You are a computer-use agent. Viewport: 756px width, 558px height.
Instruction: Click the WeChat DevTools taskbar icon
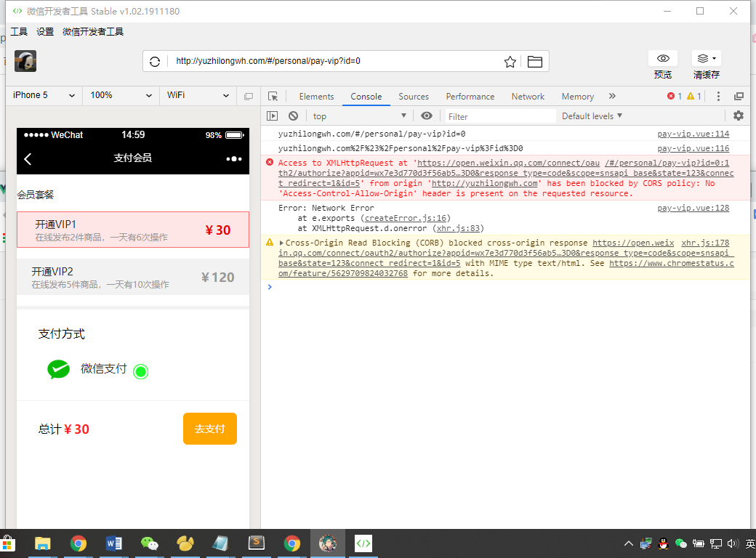pos(363,543)
